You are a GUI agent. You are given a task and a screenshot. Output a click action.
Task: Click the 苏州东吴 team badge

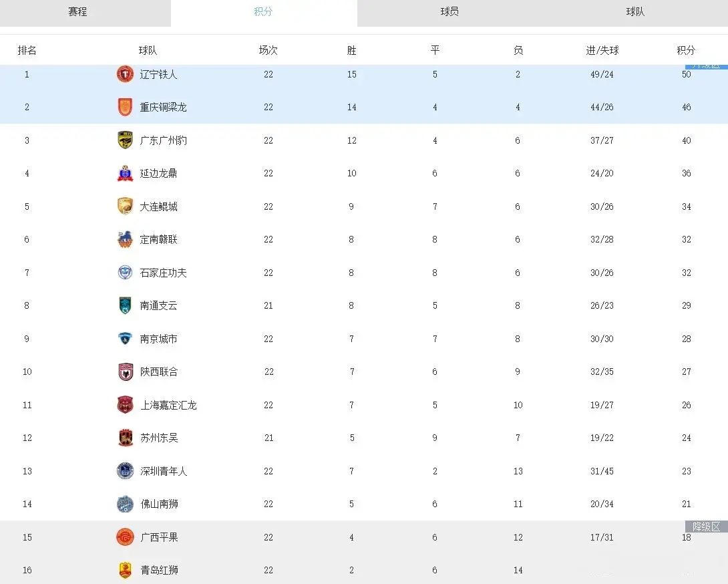tap(125, 438)
